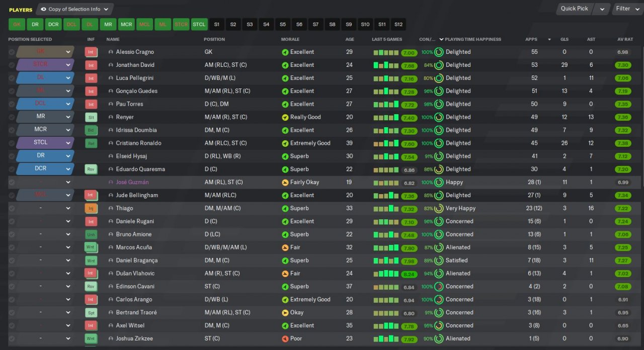644x350 pixels.
Task: Click Thiago's Inj injury badge
Action: (91, 208)
